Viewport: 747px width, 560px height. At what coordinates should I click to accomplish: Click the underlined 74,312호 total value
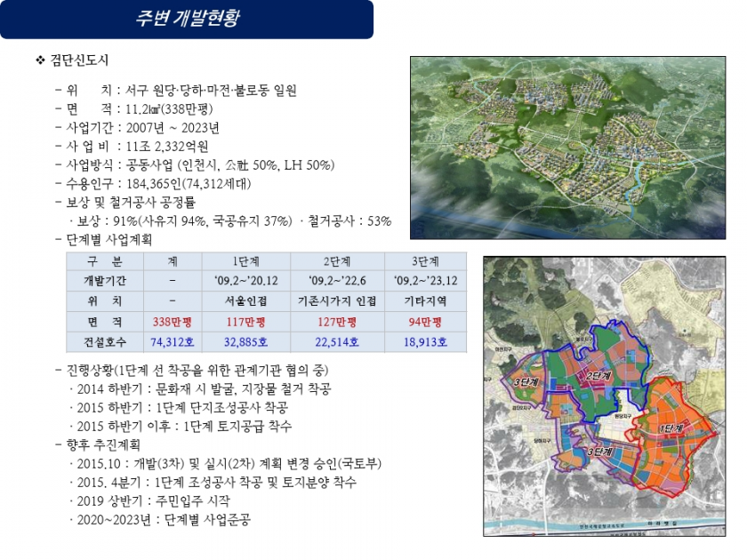click(172, 341)
